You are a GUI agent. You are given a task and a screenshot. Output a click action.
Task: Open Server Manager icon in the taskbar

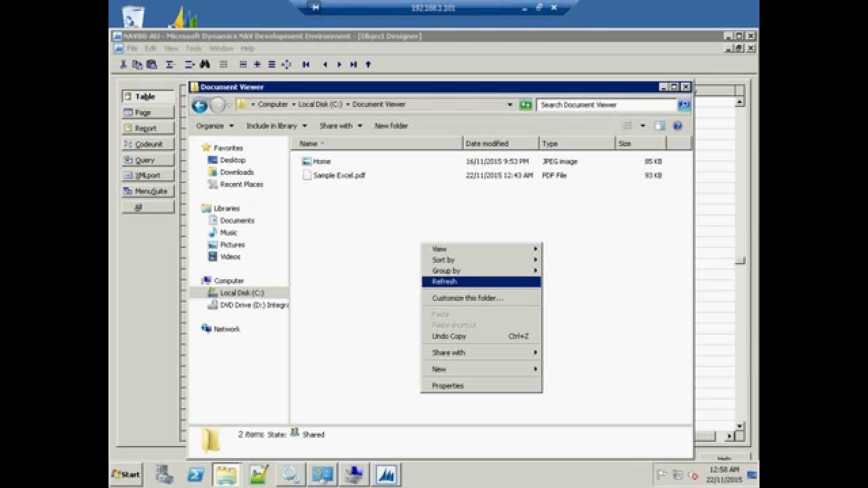point(163,474)
